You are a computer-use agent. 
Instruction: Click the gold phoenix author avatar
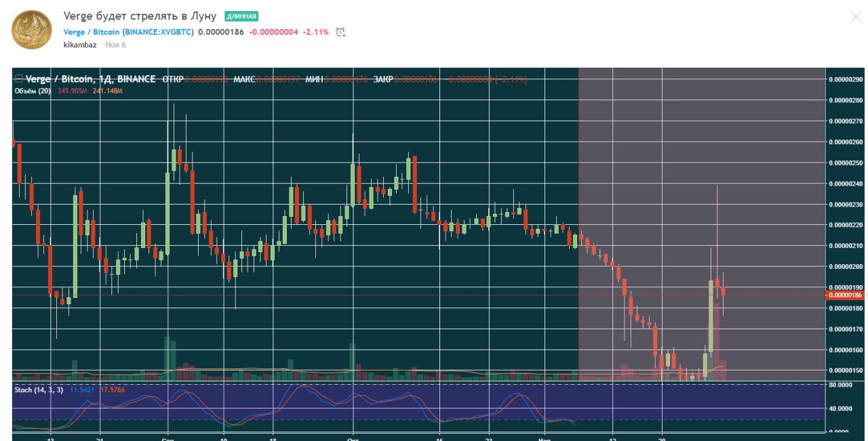pyautogui.click(x=31, y=29)
